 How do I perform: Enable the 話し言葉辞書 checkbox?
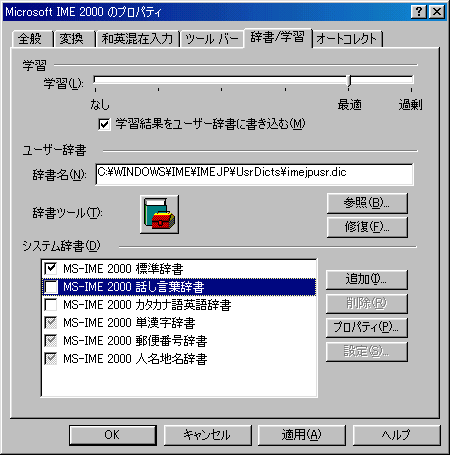point(51,287)
